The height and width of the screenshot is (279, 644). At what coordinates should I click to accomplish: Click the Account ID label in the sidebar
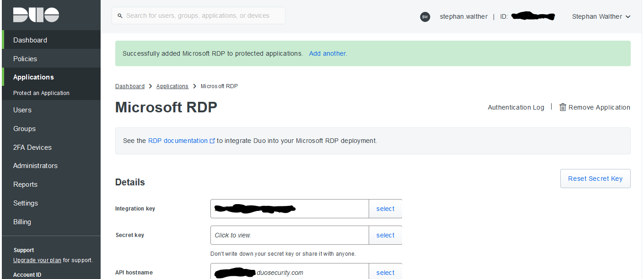coord(27,275)
